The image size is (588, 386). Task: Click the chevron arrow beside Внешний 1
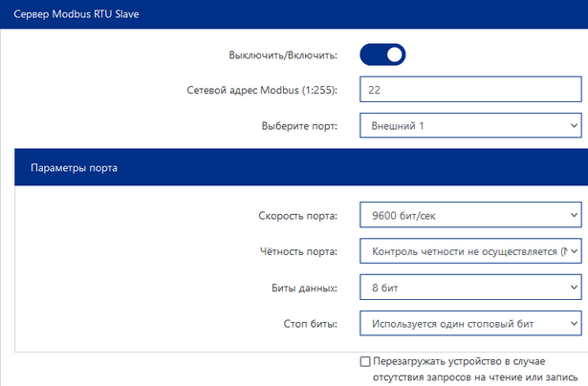[574, 125]
